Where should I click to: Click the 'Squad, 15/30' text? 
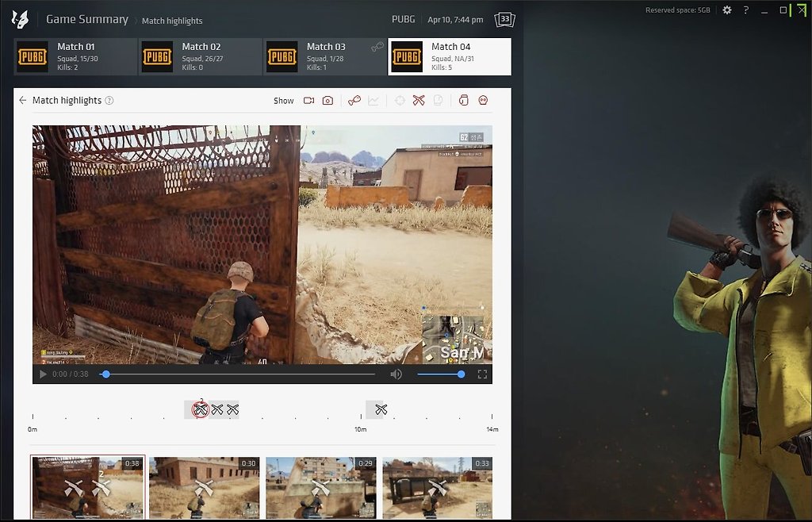(x=78, y=59)
